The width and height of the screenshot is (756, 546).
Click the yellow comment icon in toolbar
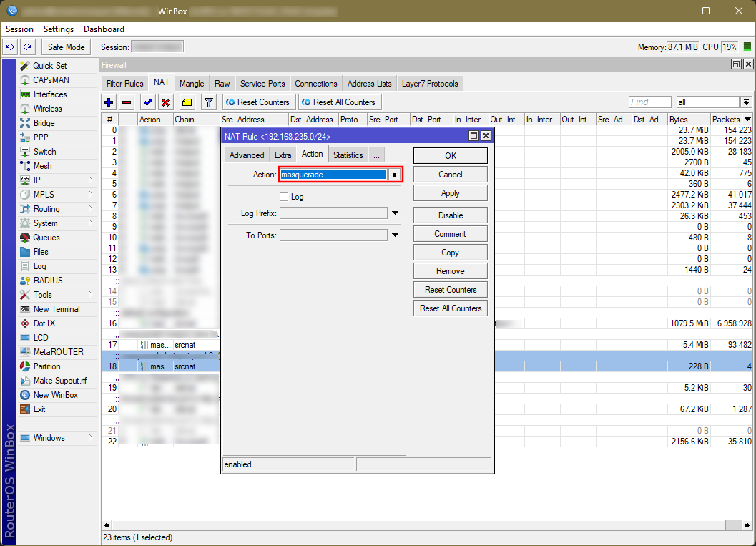pos(186,102)
